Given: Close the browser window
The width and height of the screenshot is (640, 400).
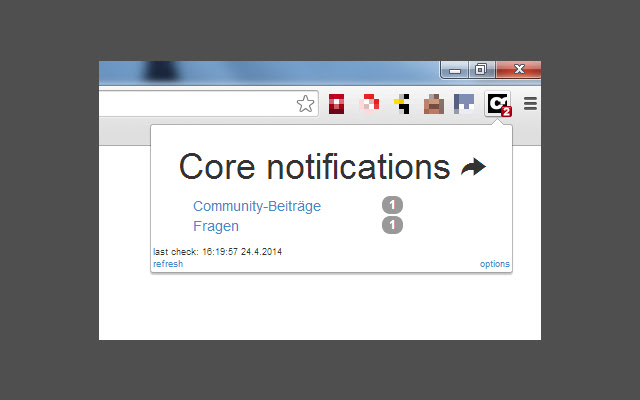Looking at the screenshot, I should point(518,69).
